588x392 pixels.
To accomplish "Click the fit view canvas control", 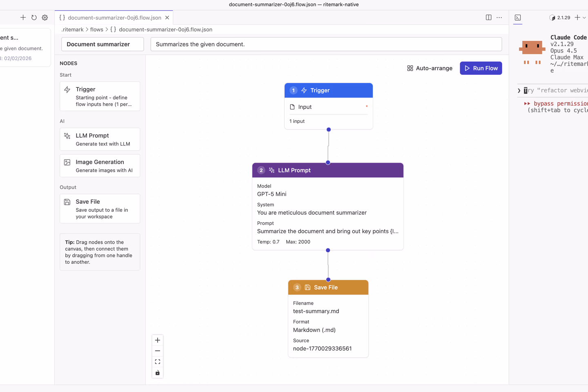I will point(158,362).
